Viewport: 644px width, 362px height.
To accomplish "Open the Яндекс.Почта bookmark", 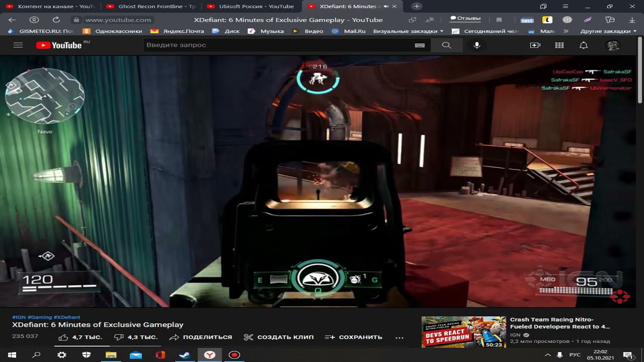I will (177, 31).
